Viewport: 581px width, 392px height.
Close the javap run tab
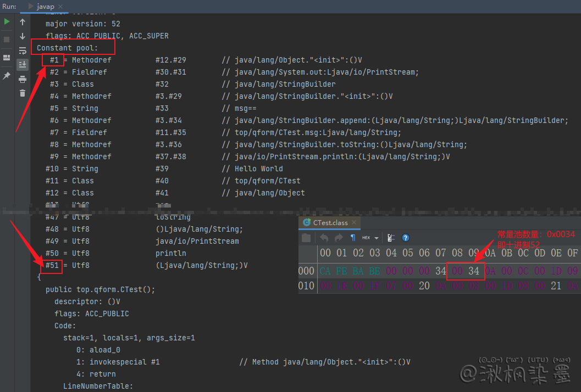click(59, 6)
